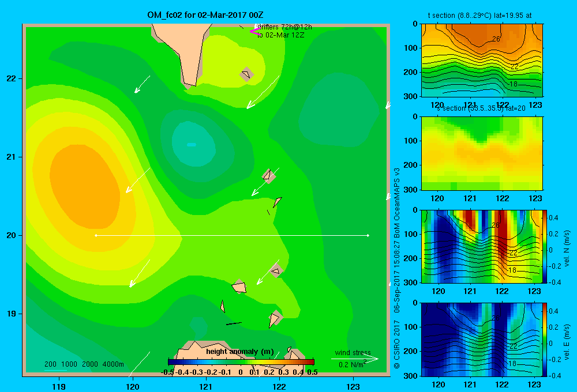Click the '0.2 N/m' wind stress value

[x=352, y=364]
